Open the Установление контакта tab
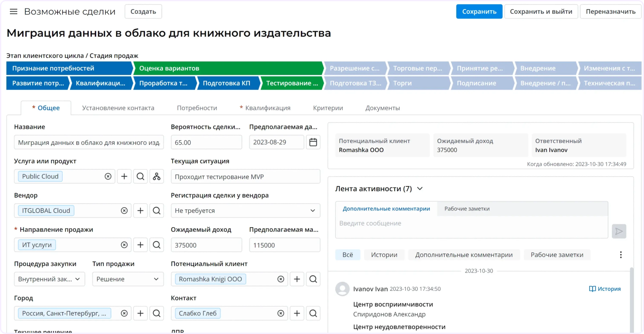 coord(118,108)
